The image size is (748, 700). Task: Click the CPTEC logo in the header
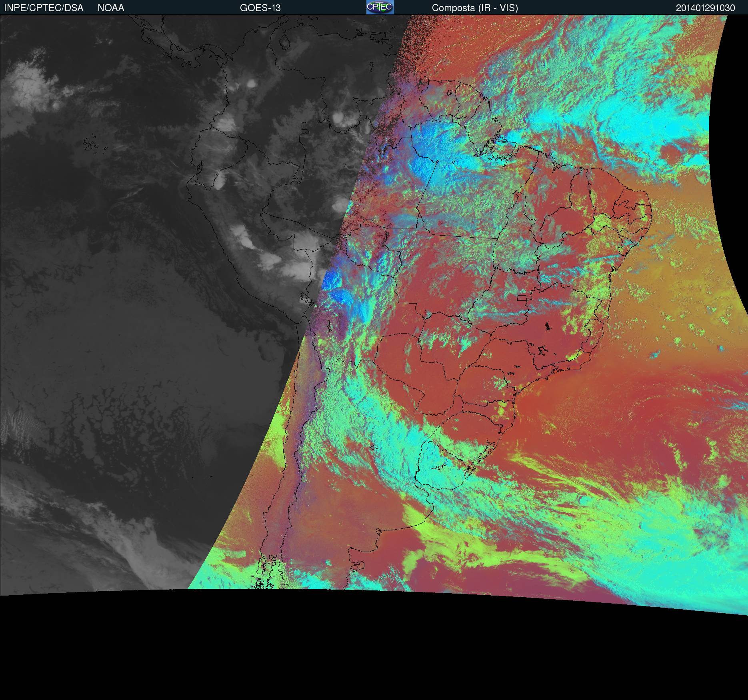point(380,7)
